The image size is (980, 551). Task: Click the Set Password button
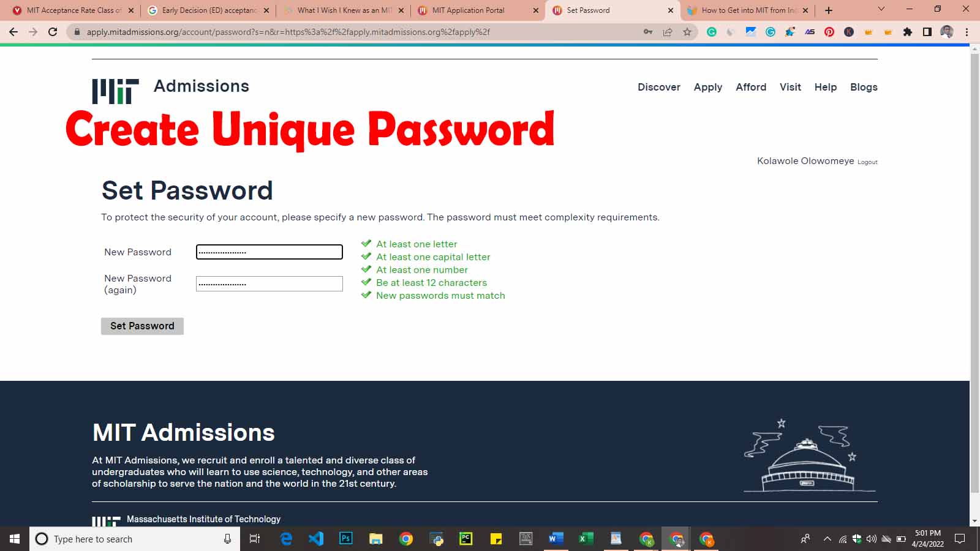(142, 326)
